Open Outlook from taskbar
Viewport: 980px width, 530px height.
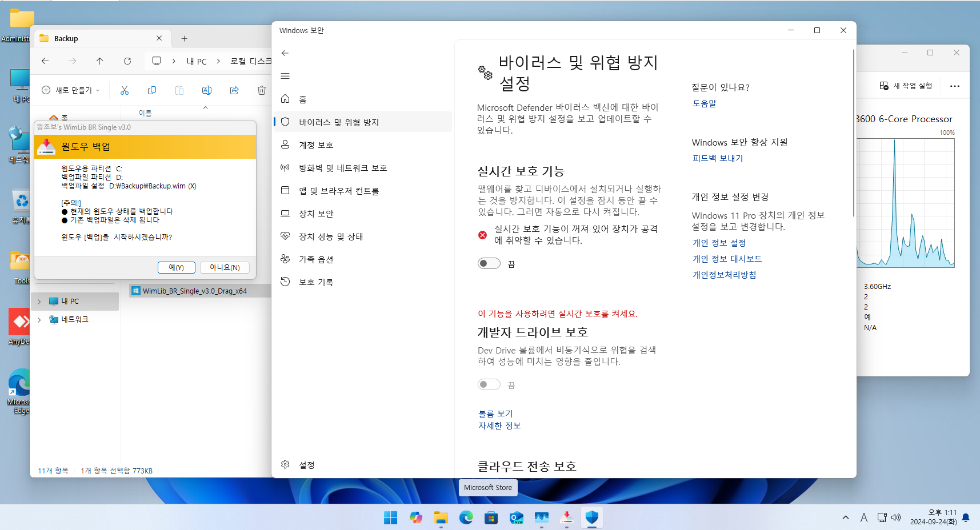(x=517, y=517)
